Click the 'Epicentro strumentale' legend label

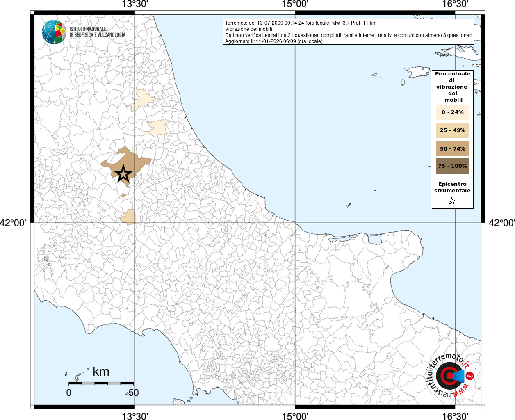tap(452, 187)
